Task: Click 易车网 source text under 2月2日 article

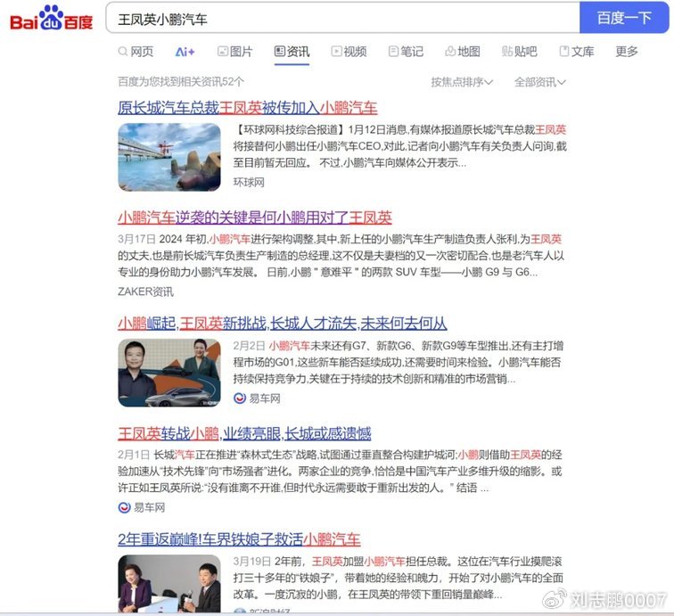Action: pyautogui.click(x=265, y=398)
